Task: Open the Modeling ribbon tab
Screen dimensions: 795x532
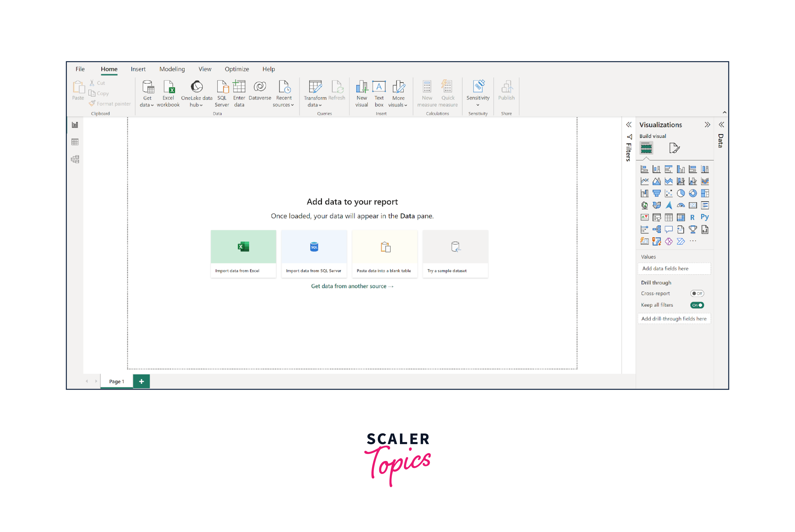Action: click(x=172, y=69)
